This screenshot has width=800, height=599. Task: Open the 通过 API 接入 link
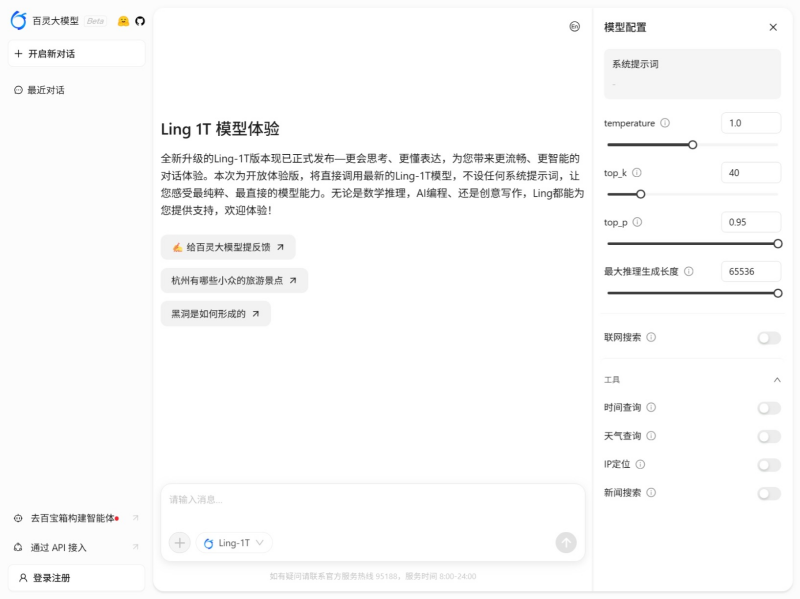pos(62,547)
